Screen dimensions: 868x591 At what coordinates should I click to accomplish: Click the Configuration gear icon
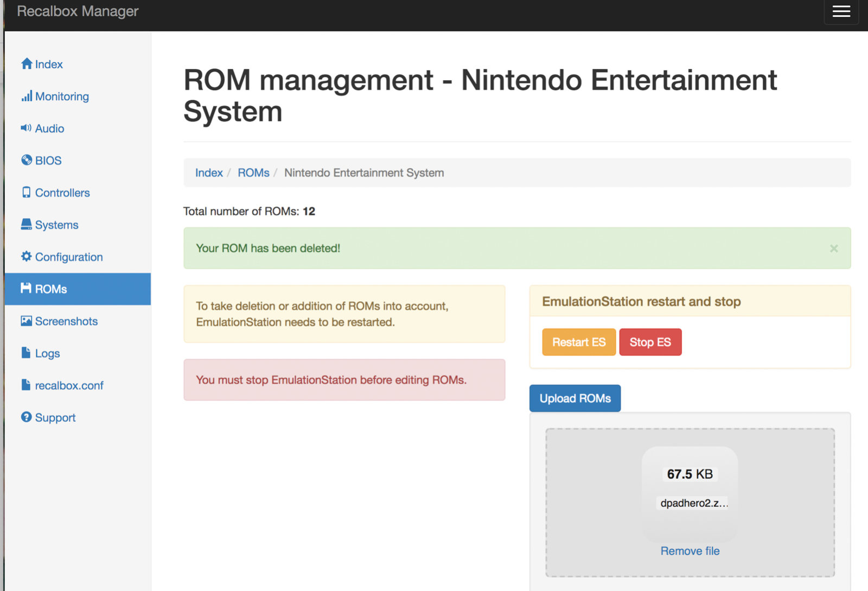26,257
